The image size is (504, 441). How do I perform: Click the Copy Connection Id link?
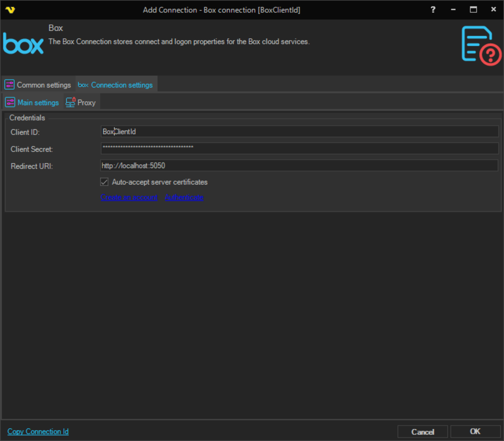(x=38, y=431)
